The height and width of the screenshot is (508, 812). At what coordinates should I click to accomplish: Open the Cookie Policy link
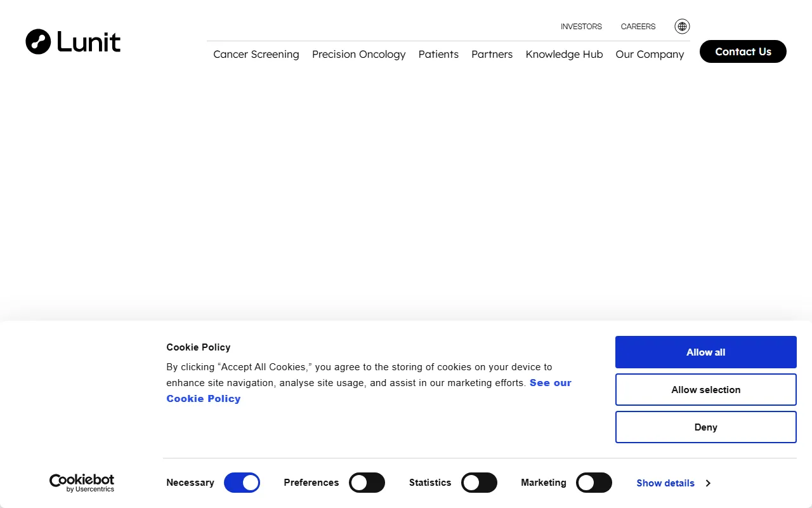point(204,398)
